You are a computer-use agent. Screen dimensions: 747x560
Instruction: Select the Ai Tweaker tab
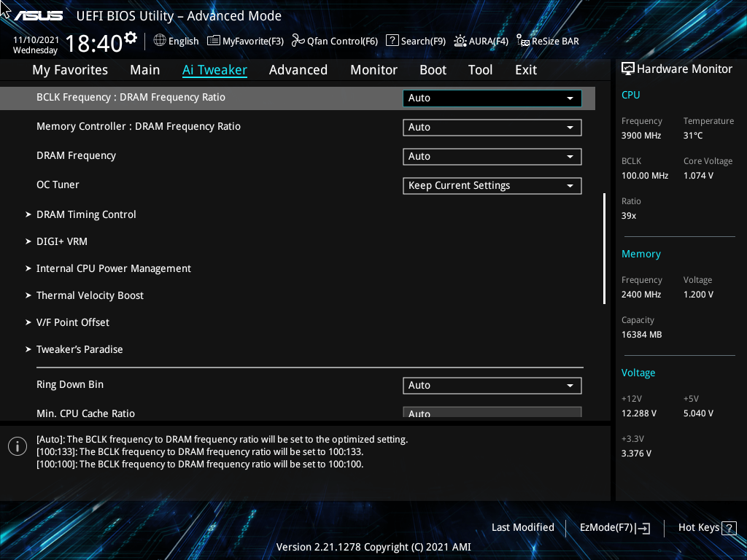pos(214,70)
